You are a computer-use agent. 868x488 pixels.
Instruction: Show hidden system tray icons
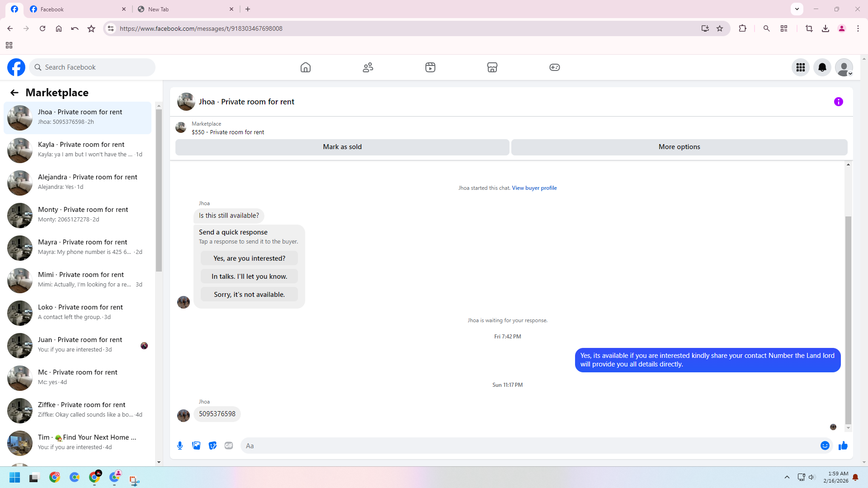click(787, 477)
